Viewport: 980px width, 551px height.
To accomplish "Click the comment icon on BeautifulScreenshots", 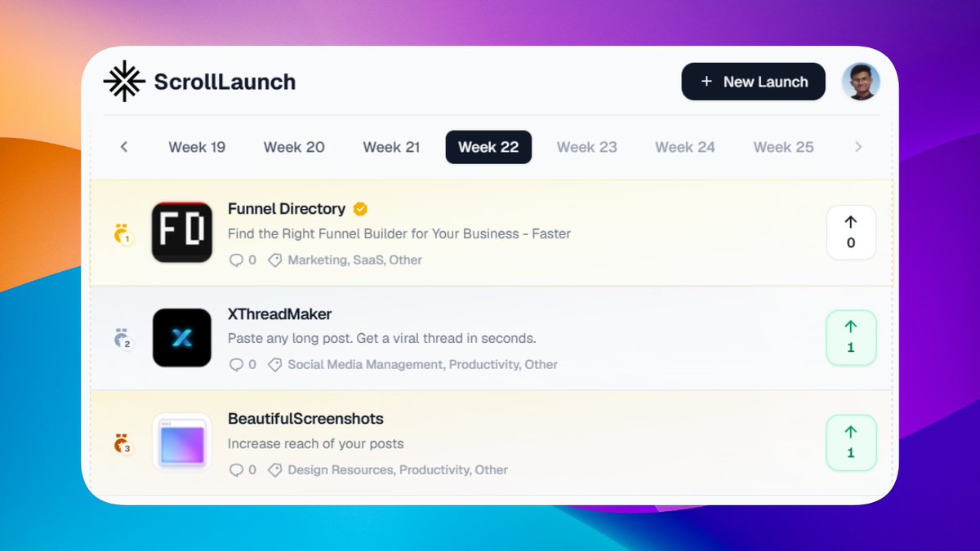I will tap(236, 469).
